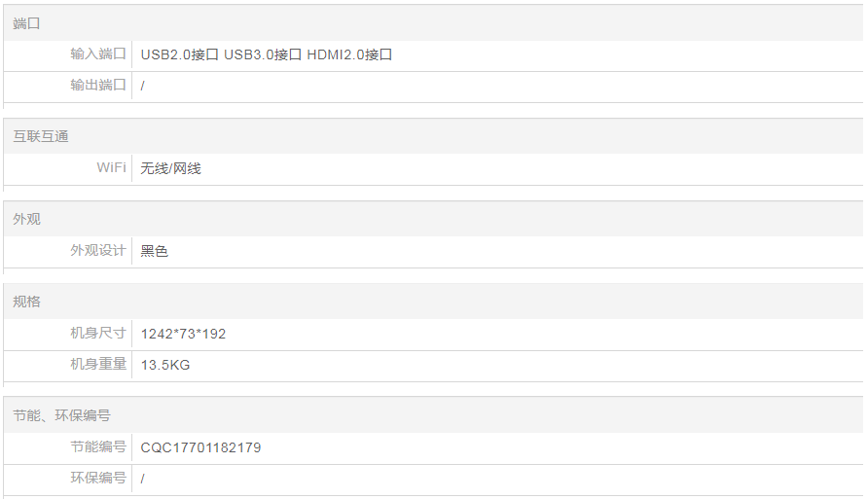Select the HDMI2.0接口 value text

coord(349,54)
